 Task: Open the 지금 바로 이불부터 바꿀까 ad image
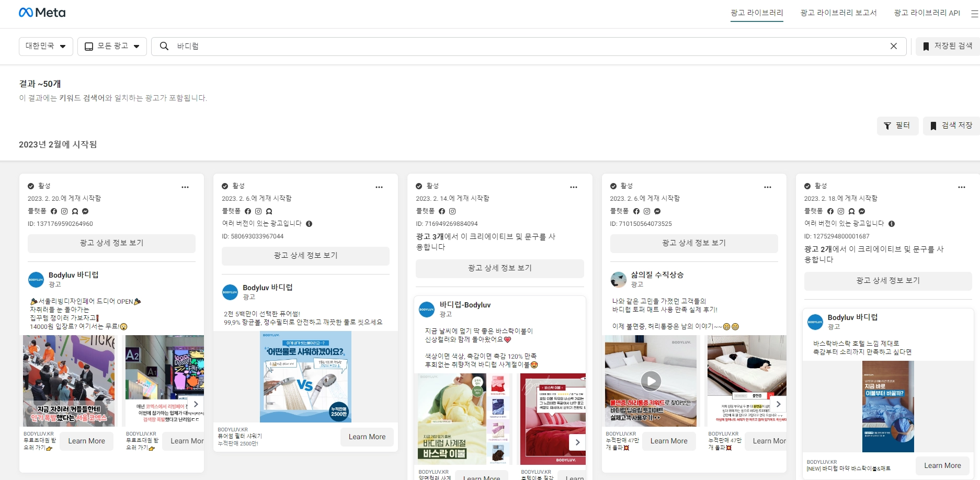pyautogui.click(x=888, y=407)
